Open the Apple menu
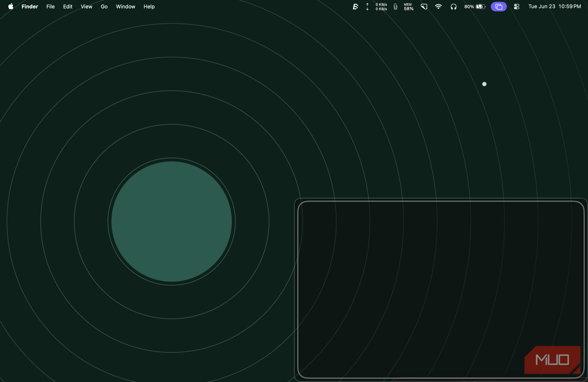This screenshot has width=588, height=382. 11,6
